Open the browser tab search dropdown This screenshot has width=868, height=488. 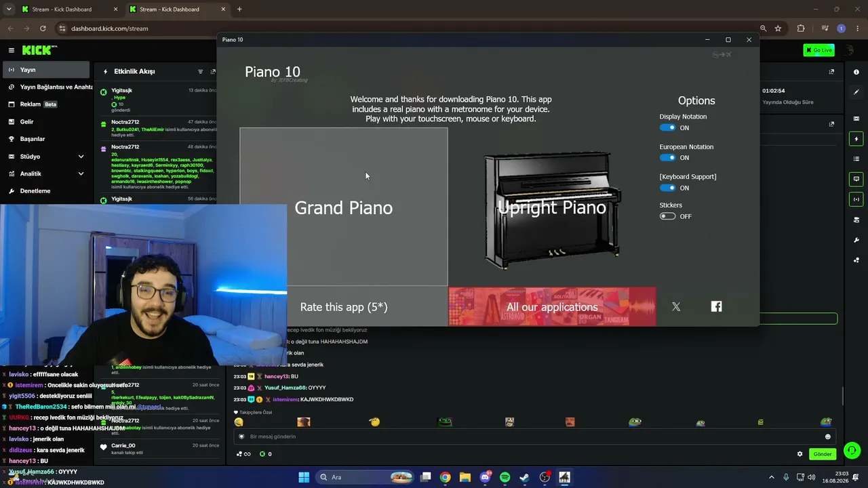click(9, 9)
